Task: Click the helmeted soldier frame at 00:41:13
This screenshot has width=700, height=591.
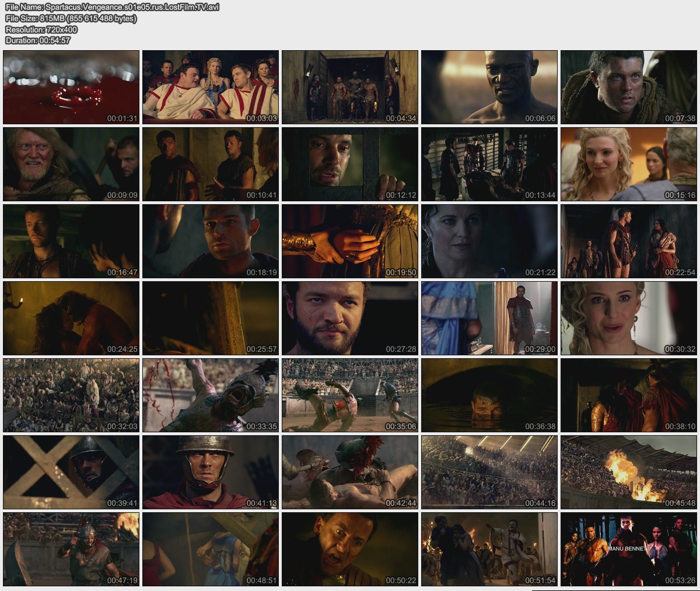Action: coord(211,472)
